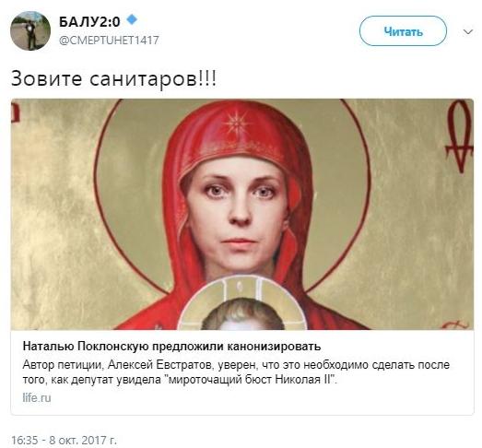Visit the @СМЕРТИНЕТ1417 handle link
Image resolution: width=482 pixels, height=448 pixels.
click(x=109, y=41)
